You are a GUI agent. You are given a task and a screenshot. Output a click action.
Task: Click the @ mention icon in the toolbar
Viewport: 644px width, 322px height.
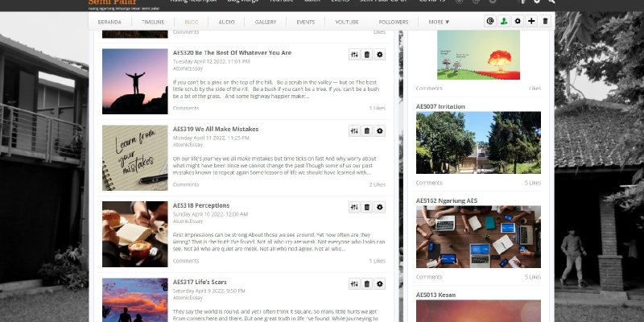pos(490,21)
